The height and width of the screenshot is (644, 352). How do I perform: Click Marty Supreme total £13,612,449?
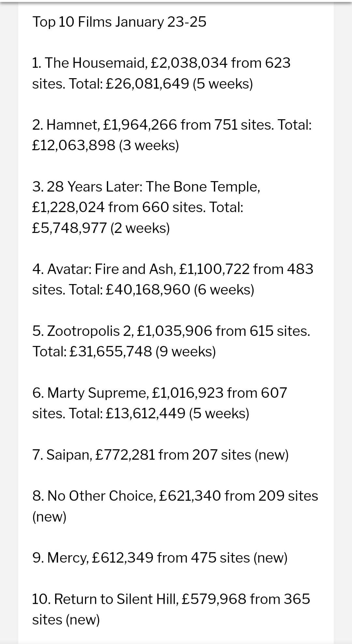[146, 413]
